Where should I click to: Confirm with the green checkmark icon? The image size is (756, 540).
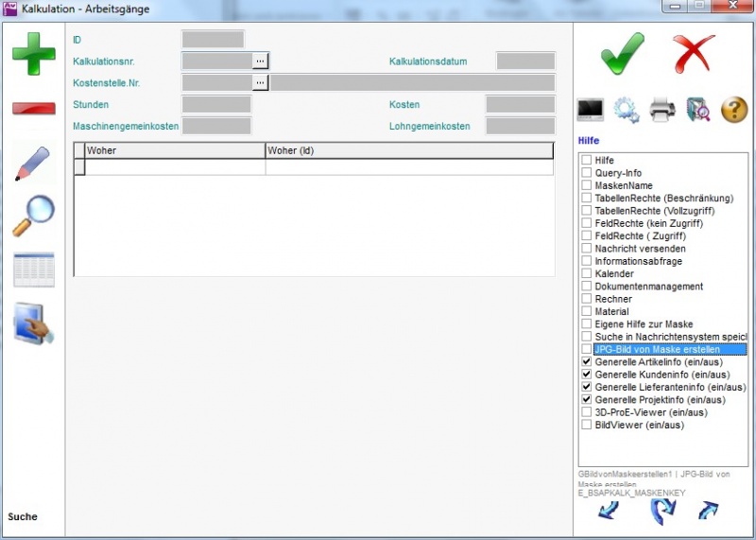[623, 52]
